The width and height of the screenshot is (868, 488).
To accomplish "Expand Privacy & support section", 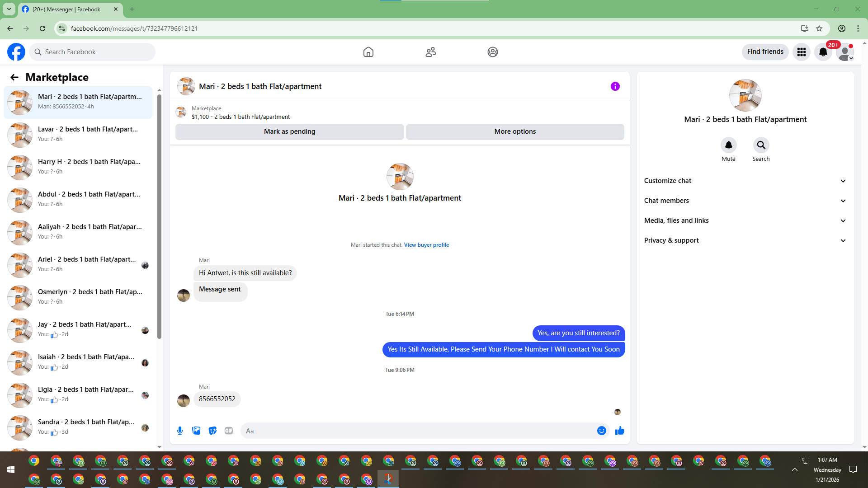I will click(x=745, y=240).
